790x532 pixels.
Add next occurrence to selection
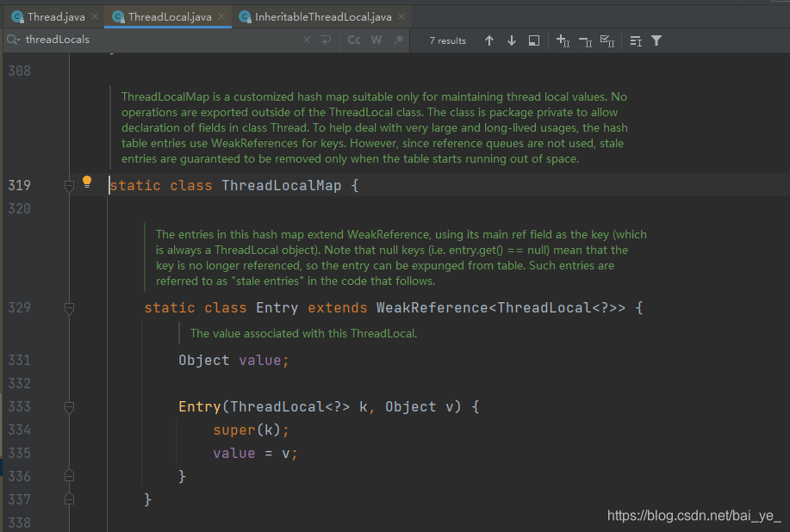click(x=562, y=40)
